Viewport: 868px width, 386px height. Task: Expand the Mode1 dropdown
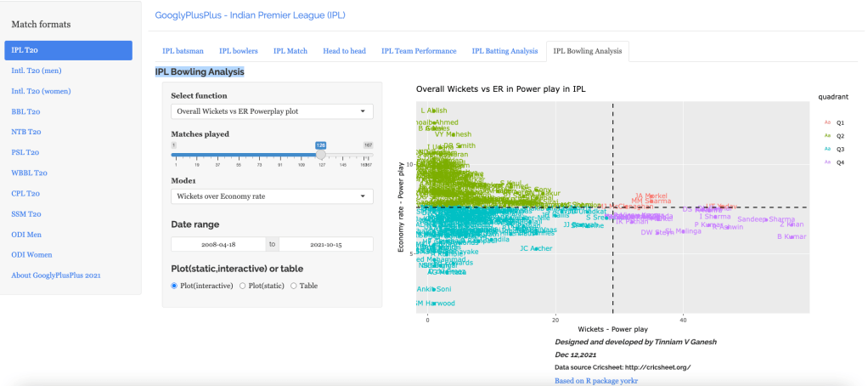272,196
